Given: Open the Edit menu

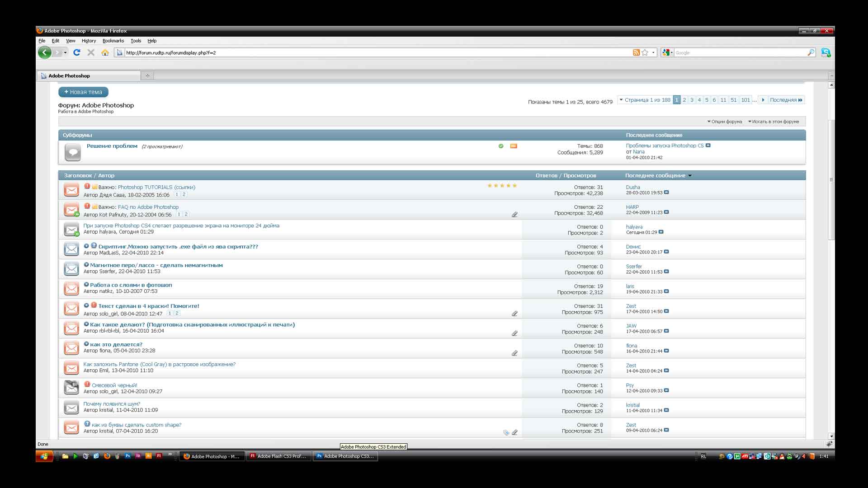Looking at the screenshot, I should pyautogui.click(x=56, y=41).
